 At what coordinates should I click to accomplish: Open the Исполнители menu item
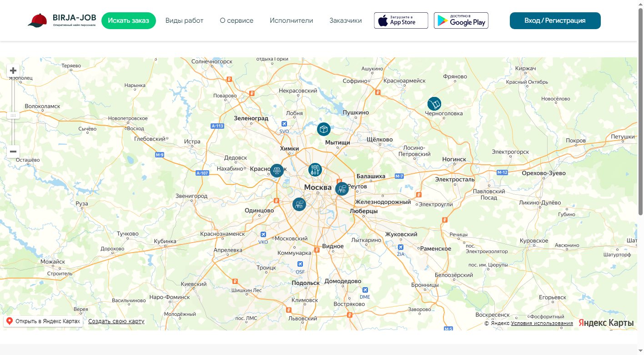click(292, 20)
